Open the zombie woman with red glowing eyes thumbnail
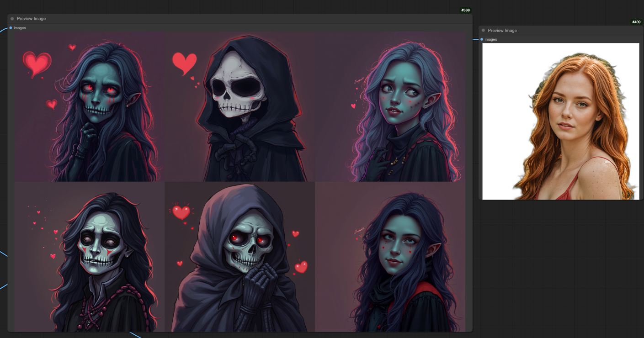The width and height of the screenshot is (644, 338). pyautogui.click(x=90, y=107)
